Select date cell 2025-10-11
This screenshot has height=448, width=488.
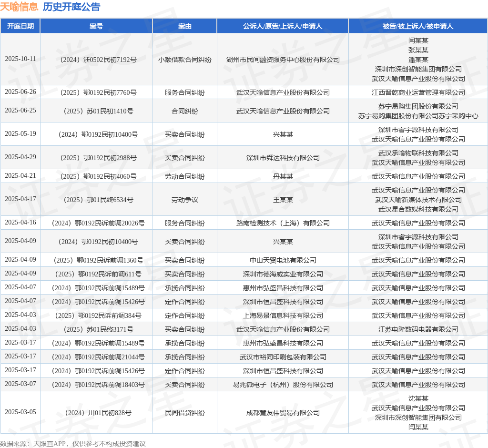click(x=20, y=59)
